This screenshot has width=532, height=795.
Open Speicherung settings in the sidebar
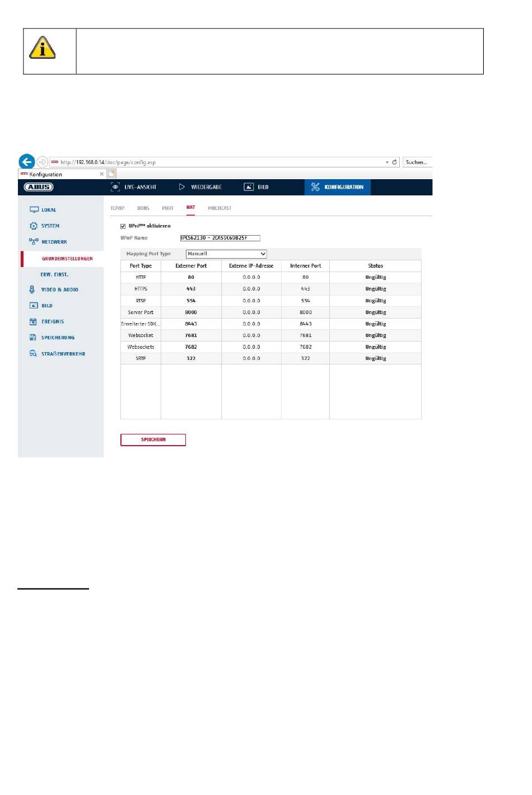[58, 338]
